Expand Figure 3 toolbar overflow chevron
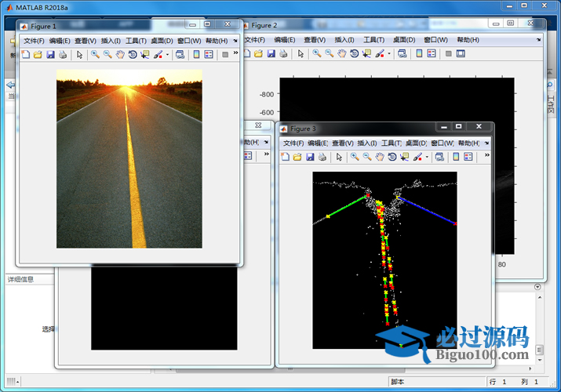The image size is (561, 392). coord(487,155)
